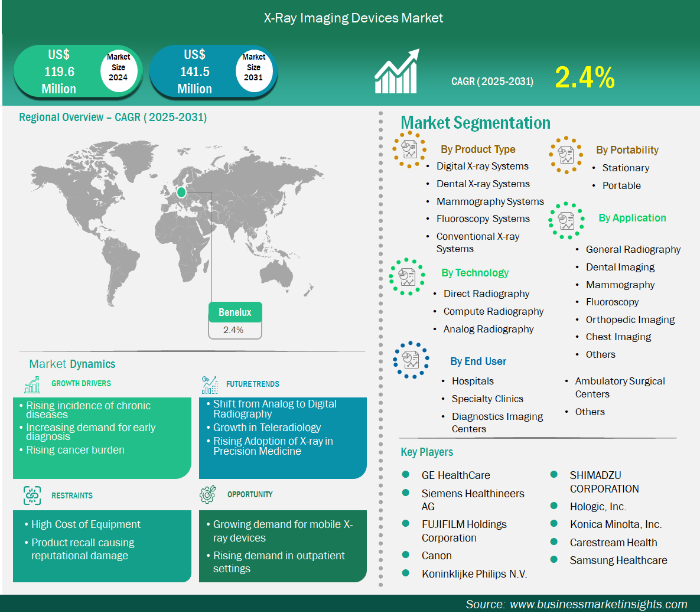
Task: Click the Market Size 2031 badge
Action: tap(253, 67)
